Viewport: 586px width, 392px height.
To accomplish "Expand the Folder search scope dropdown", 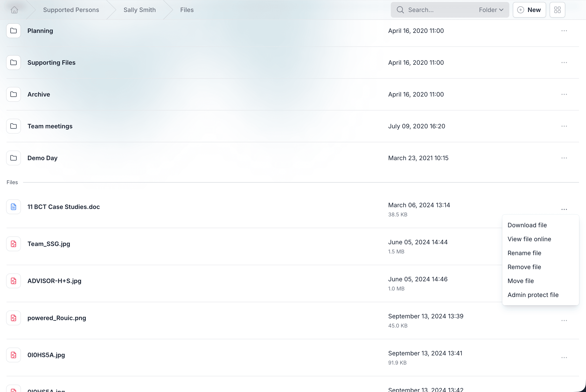I will coord(491,10).
